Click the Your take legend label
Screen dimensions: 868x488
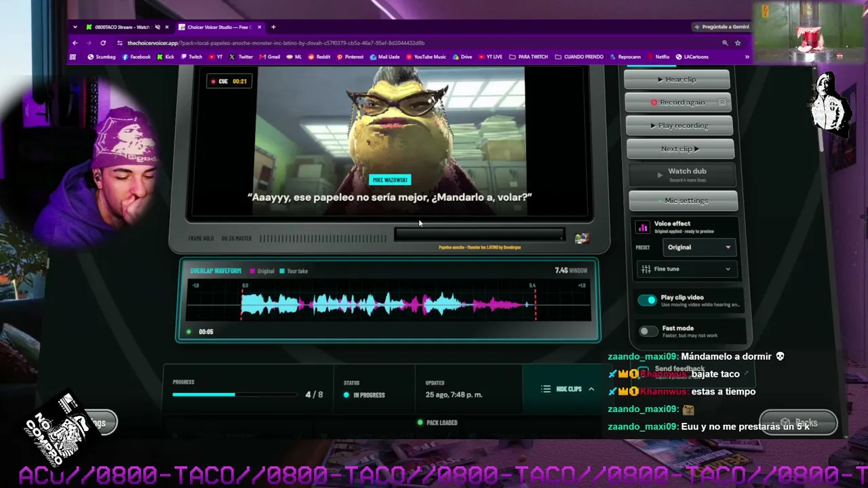tap(294, 271)
